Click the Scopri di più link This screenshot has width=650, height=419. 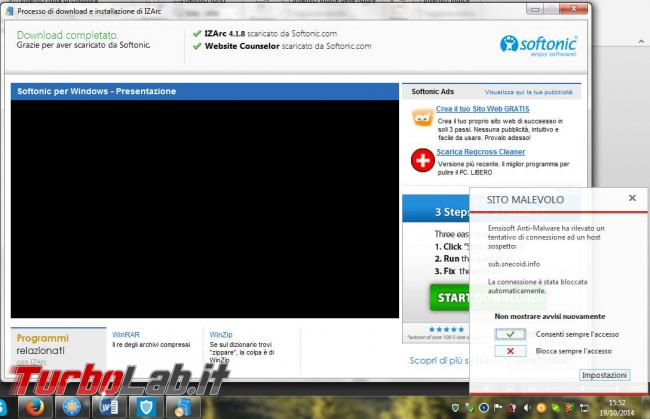point(439,361)
